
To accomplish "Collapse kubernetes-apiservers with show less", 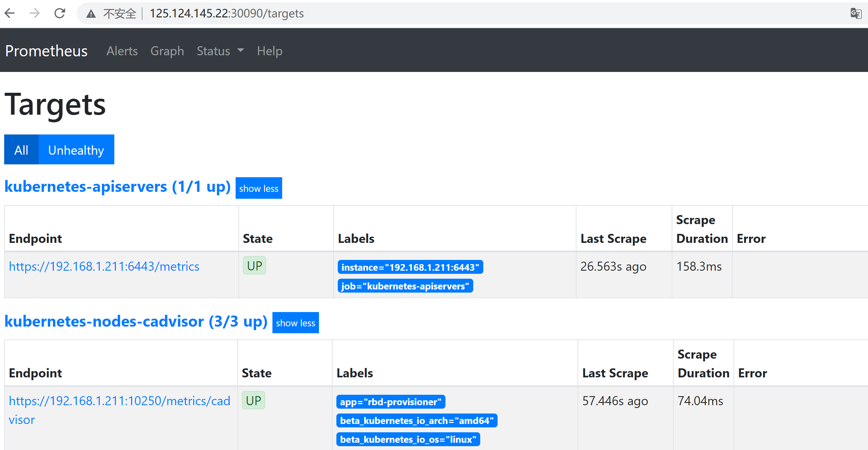I will (x=259, y=188).
